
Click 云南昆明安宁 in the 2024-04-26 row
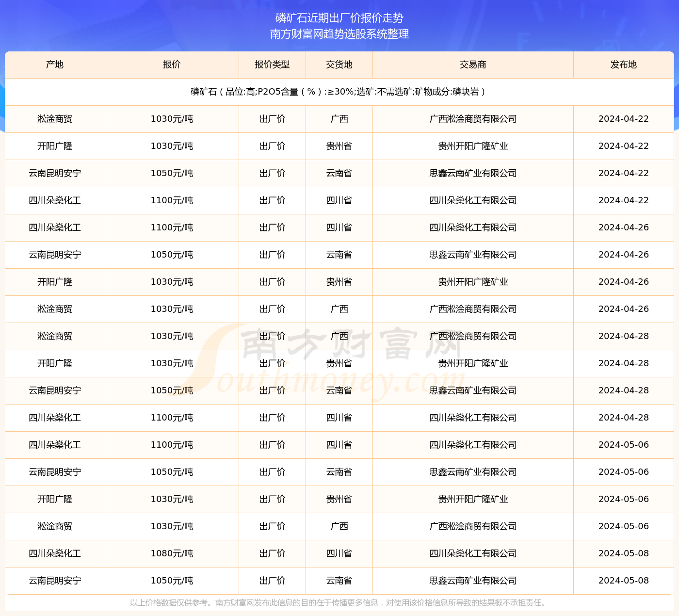55,255
